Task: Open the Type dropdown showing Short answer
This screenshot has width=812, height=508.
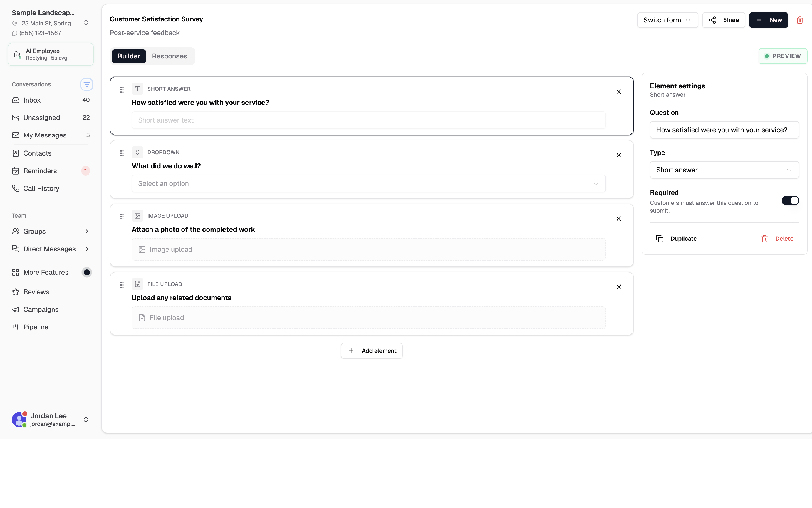Action: click(724, 170)
